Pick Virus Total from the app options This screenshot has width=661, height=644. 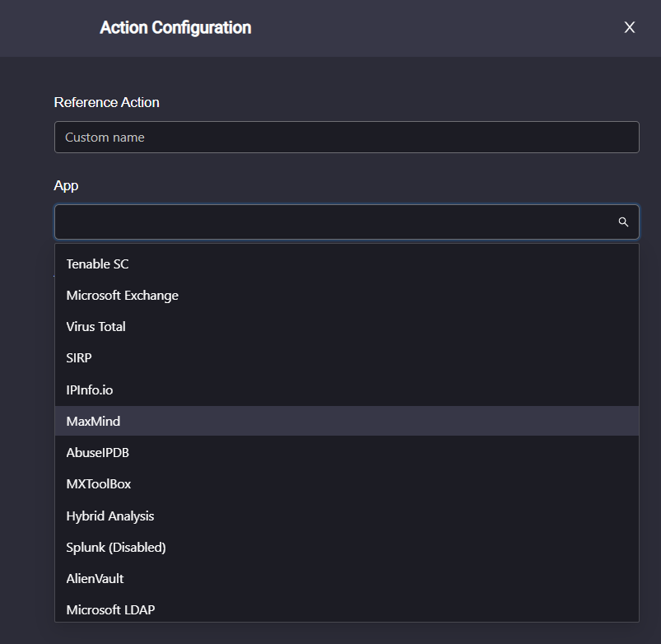[x=347, y=326]
